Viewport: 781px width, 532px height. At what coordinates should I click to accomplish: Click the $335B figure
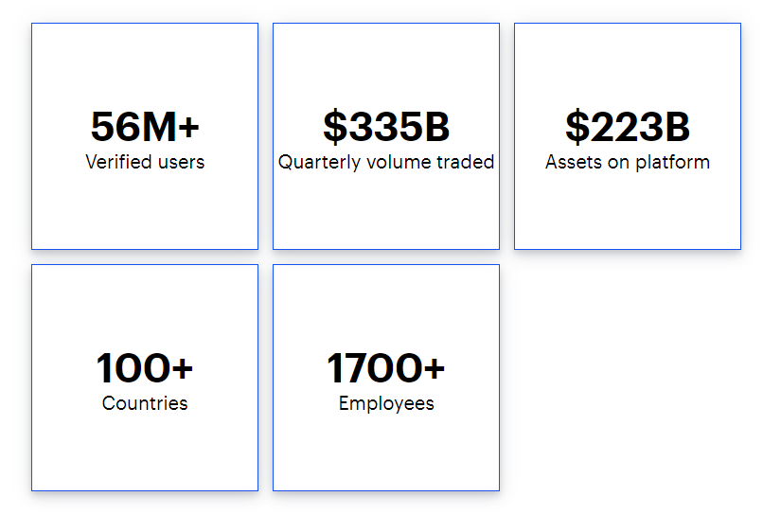[386, 127]
